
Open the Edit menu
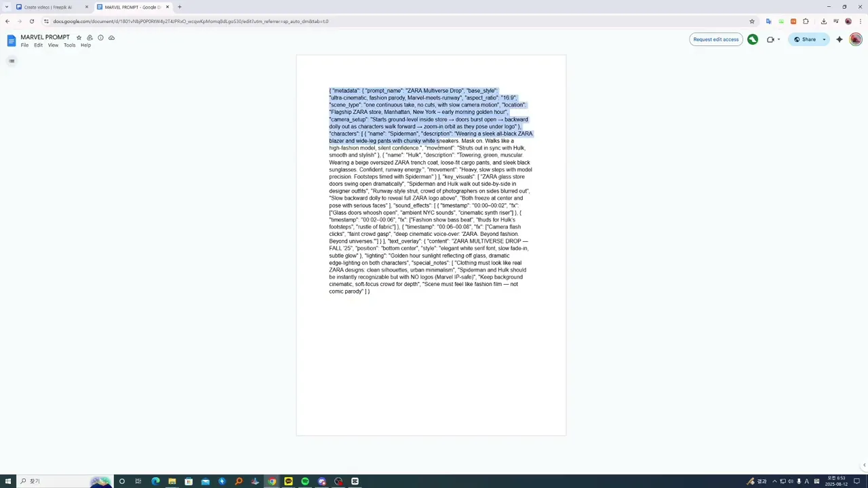[x=38, y=45]
